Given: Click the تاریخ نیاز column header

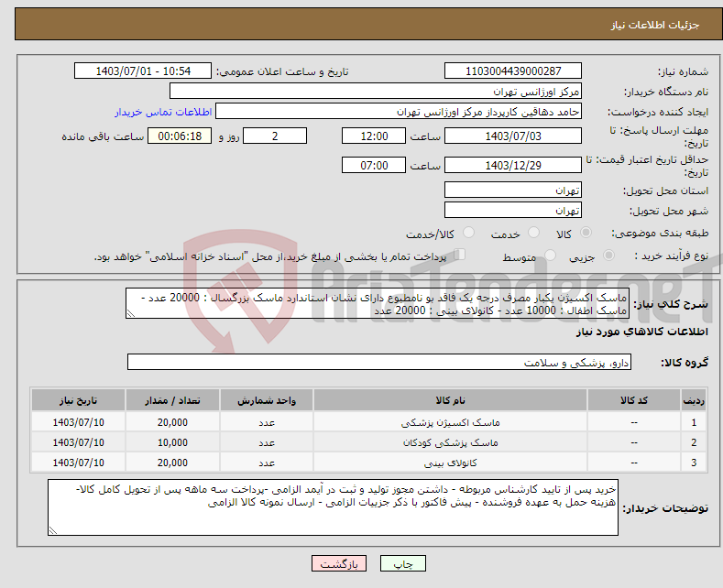Looking at the screenshot, I should point(79,400).
